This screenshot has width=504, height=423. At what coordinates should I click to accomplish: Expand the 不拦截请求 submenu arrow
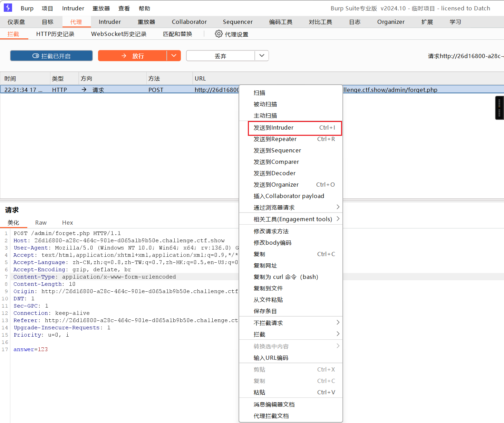338,322
